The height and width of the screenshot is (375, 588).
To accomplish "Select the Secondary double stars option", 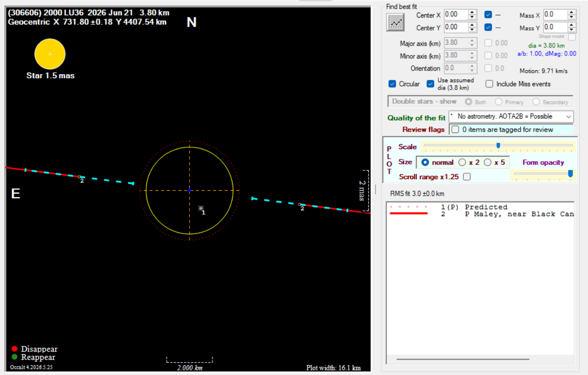I will tap(536, 102).
